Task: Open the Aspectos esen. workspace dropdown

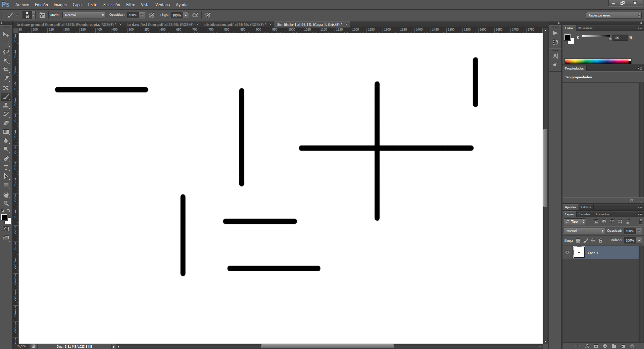Action: coord(614,15)
